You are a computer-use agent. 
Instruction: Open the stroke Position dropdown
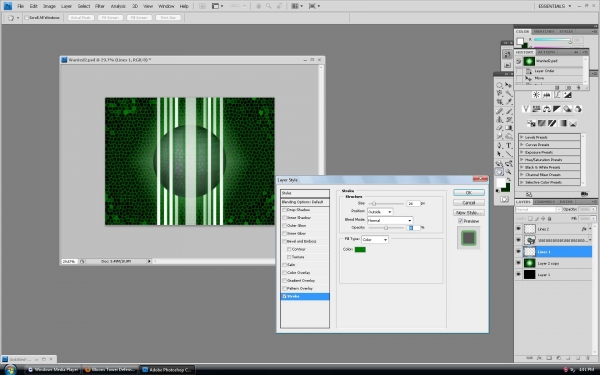point(380,212)
